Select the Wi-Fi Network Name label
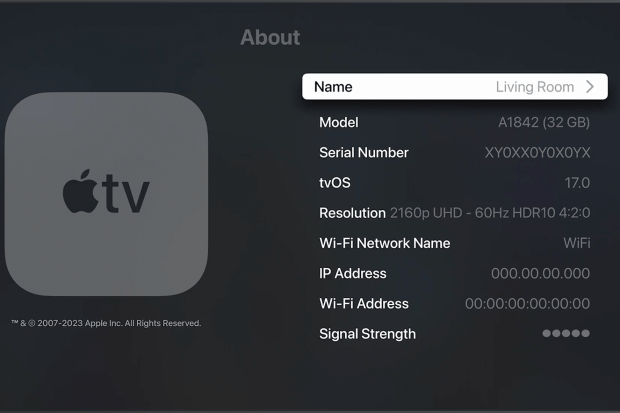 385,243
